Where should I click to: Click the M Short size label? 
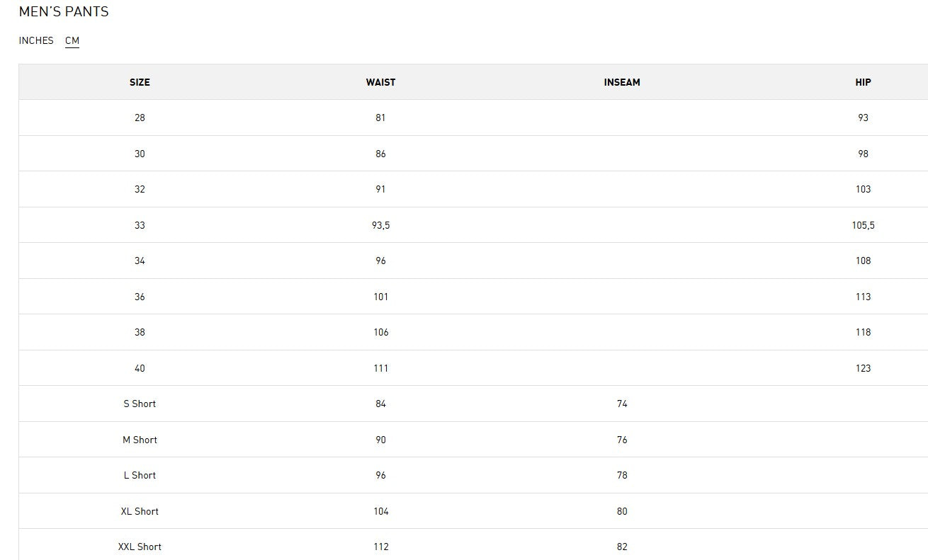pos(140,440)
